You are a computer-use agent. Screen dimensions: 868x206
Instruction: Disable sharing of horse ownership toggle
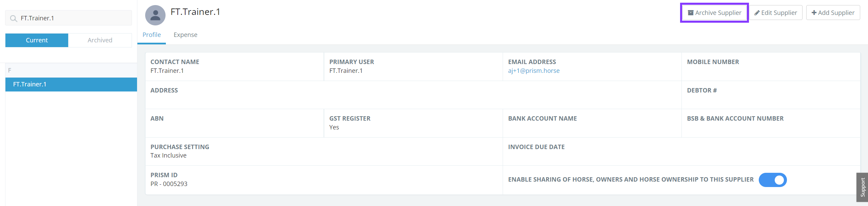(x=772, y=180)
